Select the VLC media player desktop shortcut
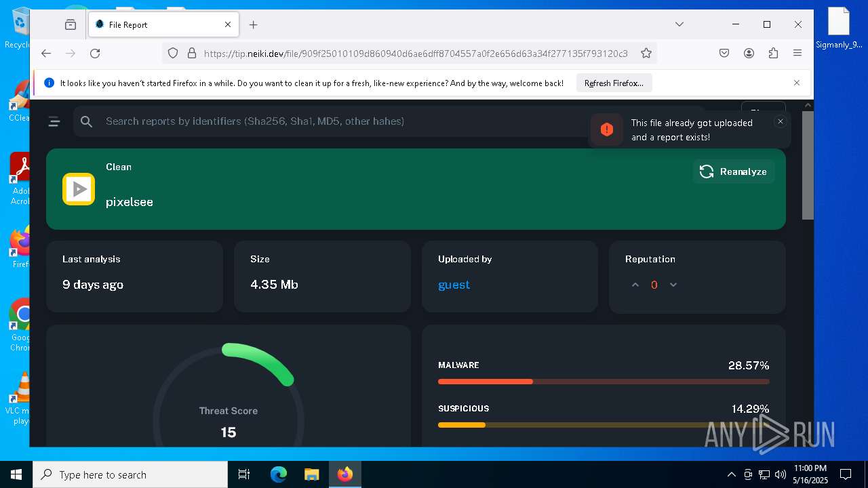The width and height of the screenshot is (868, 488). [x=19, y=399]
